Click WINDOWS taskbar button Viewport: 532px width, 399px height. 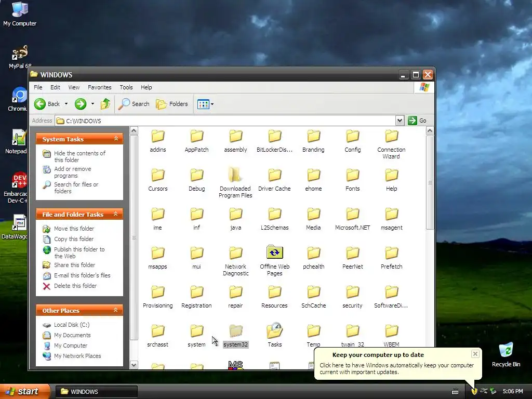point(96,392)
